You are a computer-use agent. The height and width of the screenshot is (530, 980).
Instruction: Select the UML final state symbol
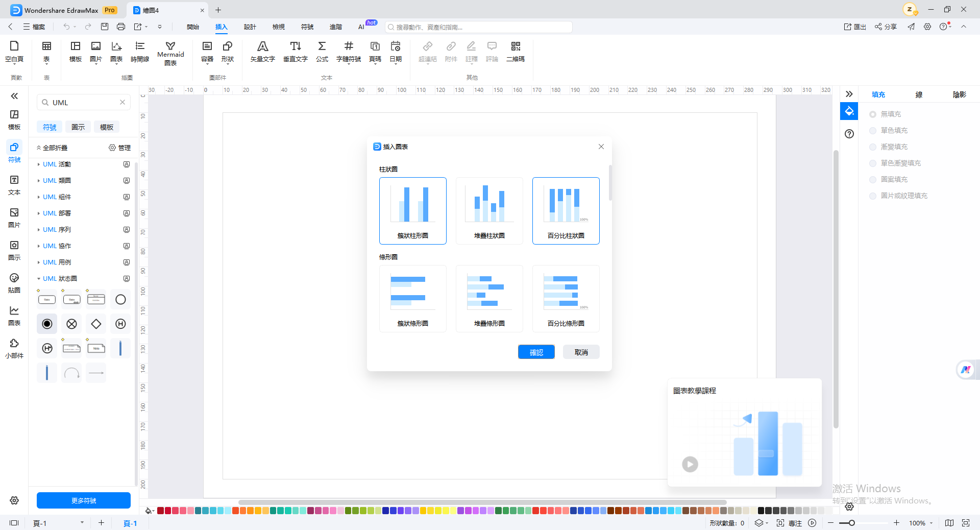click(x=47, y=324)
